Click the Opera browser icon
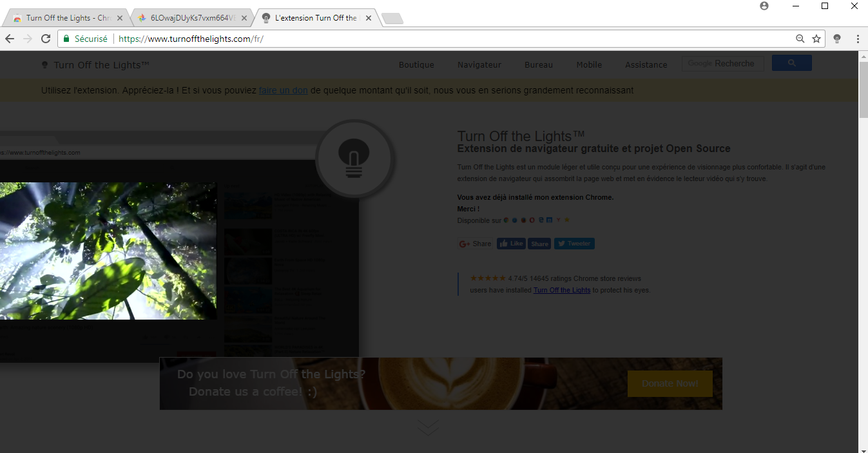This screenshot has width=868, height=453. 532,220
